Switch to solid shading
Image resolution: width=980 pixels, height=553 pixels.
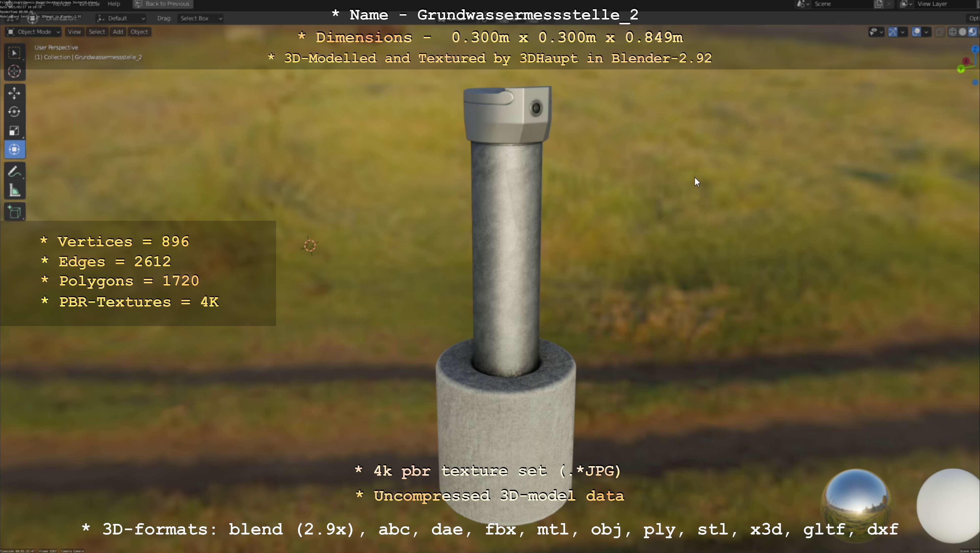[x=962, y=32]
